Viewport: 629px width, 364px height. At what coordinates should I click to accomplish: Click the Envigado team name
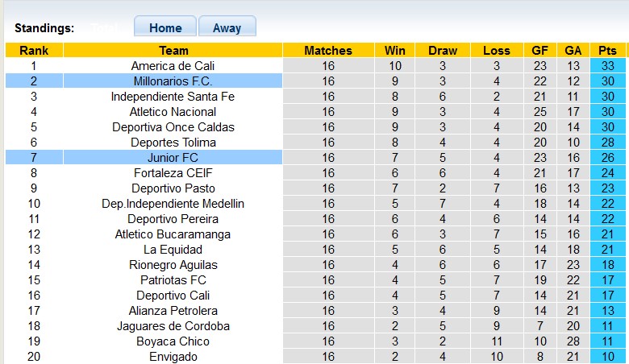(173, 357)
